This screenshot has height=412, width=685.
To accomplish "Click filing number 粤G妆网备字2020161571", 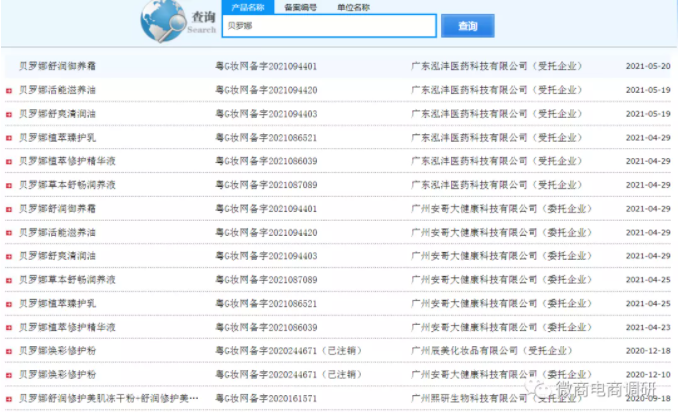I will [x=266, y=398].
